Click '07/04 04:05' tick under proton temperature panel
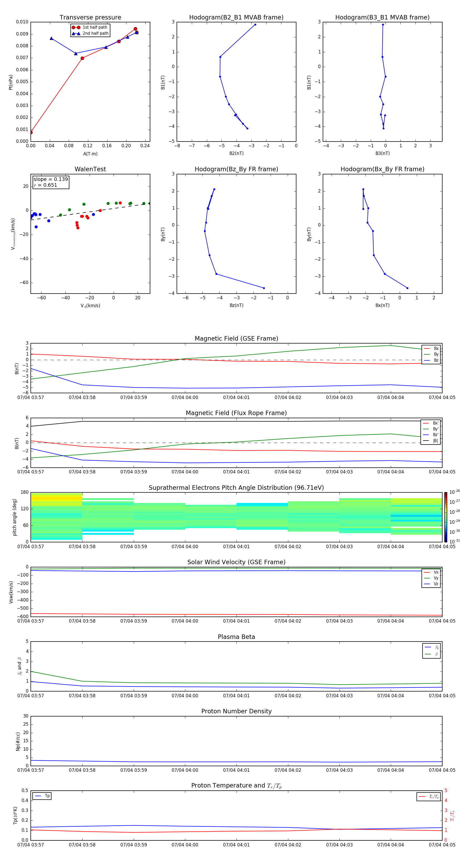The width and height of the screenshot is (473, 868). point(442,845)
